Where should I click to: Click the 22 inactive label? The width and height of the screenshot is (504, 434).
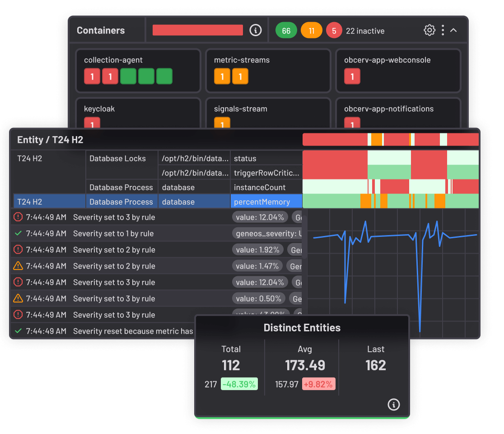tap(365, 31)
